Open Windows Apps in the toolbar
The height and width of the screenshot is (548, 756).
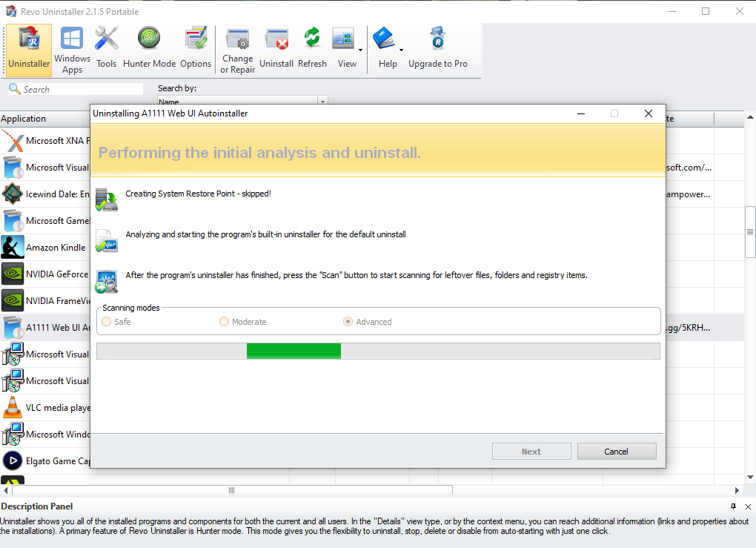point(73,50)
